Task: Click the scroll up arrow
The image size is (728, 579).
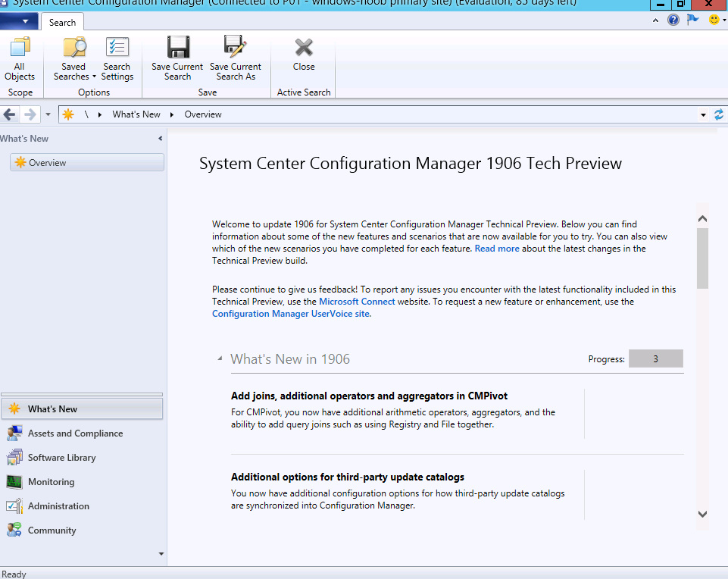Action: [x=702, y=218]
